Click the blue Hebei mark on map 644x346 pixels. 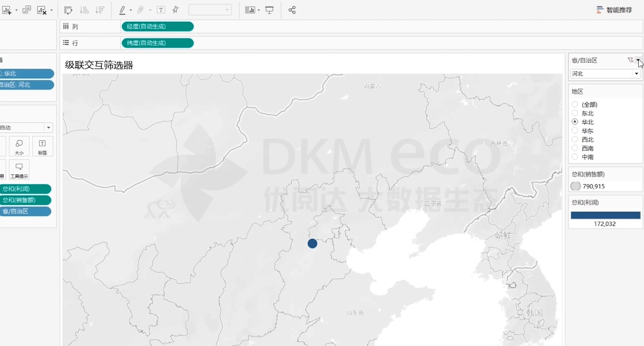pos(312,244)
